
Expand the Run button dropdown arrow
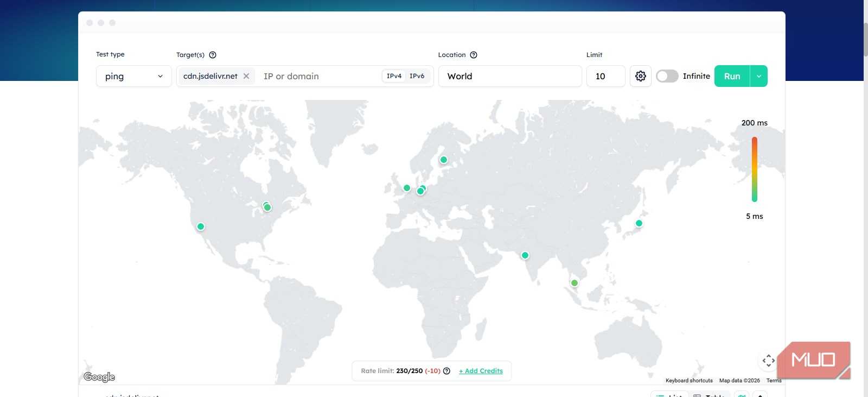click(759, 76)
